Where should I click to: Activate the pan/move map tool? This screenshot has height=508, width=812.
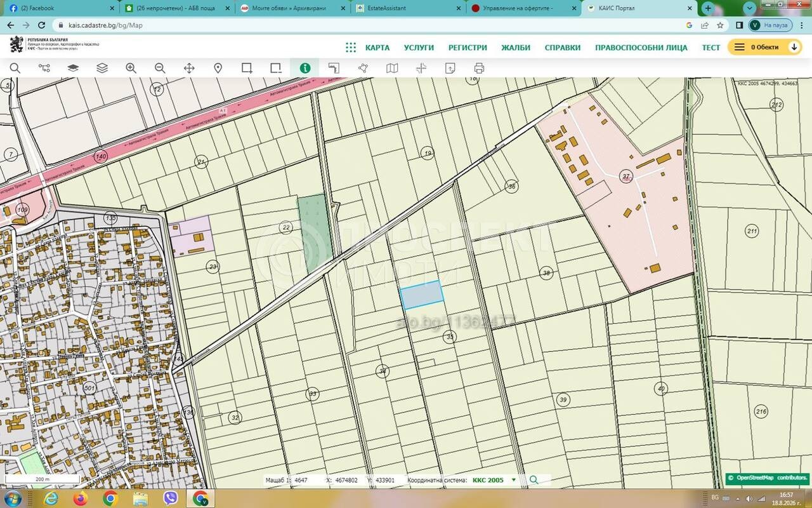click(189, 68)
